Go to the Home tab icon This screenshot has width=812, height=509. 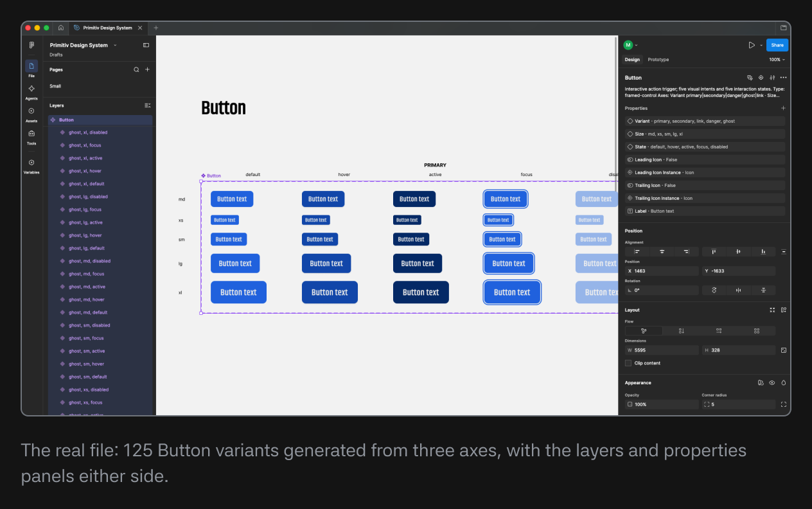point(60,28)
